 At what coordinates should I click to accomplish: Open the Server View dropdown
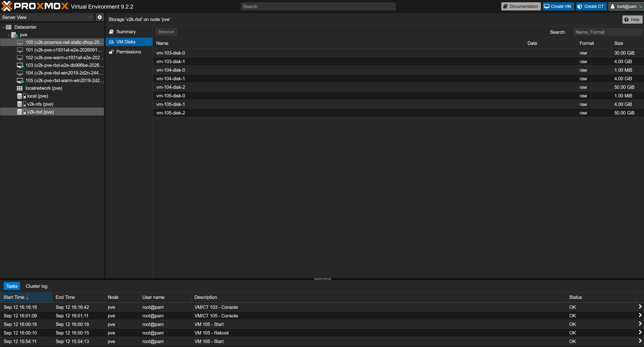click(x=90, y=17)
